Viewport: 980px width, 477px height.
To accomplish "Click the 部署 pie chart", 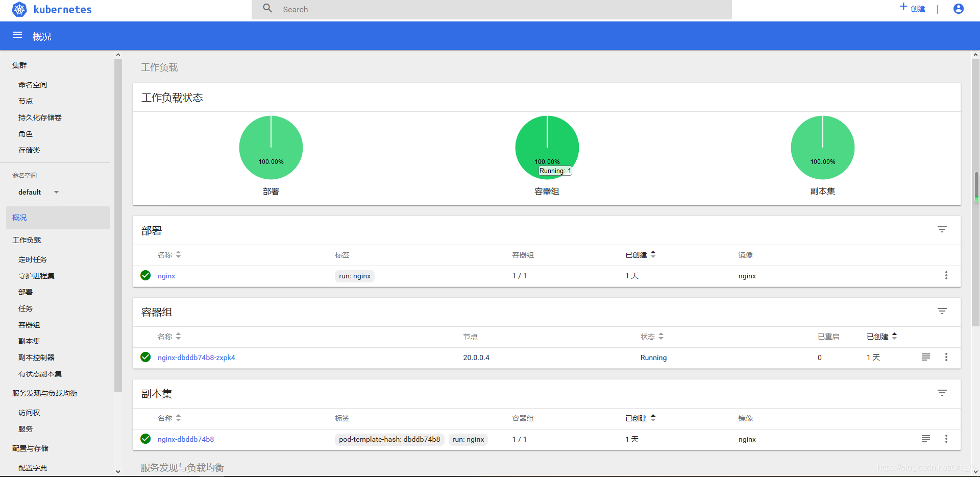I will pyautogui.click(x=271, y=148).
